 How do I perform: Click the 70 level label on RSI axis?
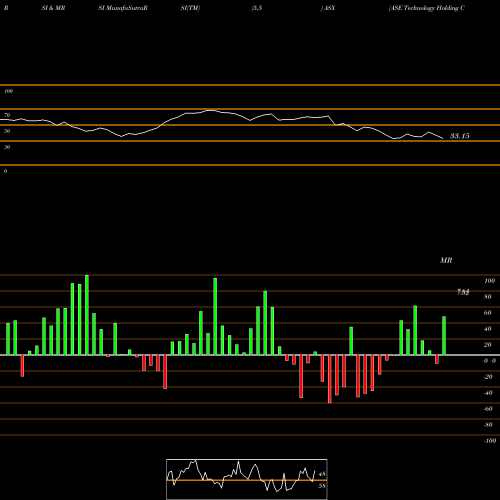pos(7,115)
